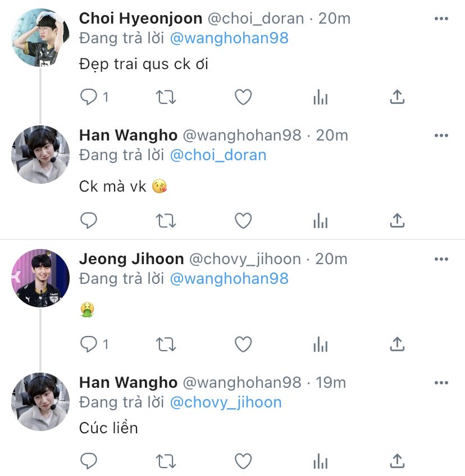View analytics for the "Cúc liền" tweet
Viewport: 465px width, 476px height.
point(320,461)
